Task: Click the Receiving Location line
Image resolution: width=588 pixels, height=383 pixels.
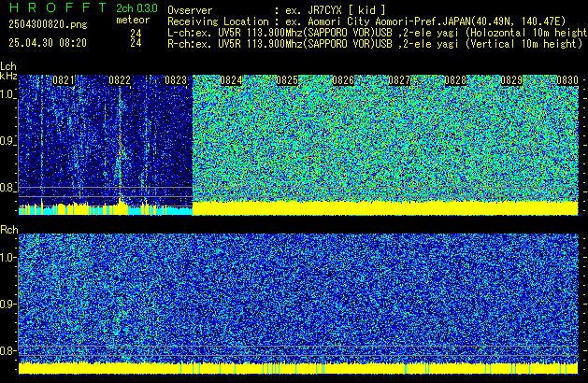Action: pyautogui.click(x=366, y=21)
